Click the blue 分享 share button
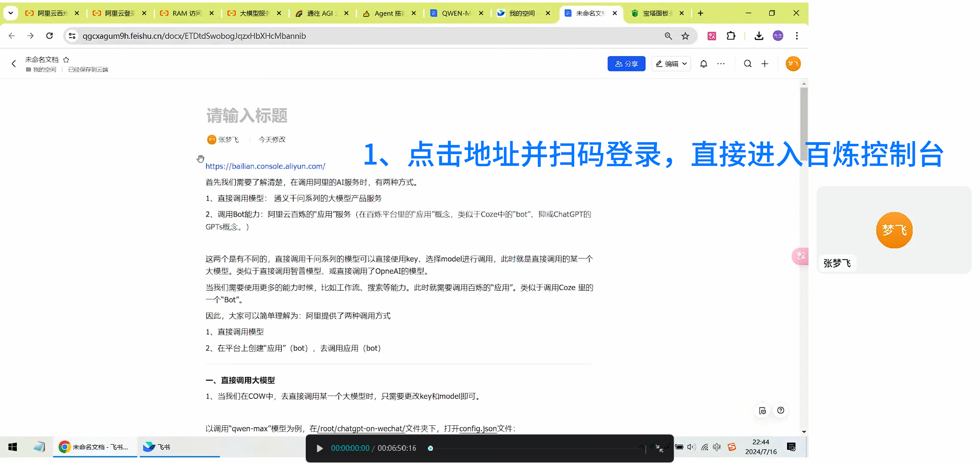Screen dimensions: 980x463 [x=626, y=64]
